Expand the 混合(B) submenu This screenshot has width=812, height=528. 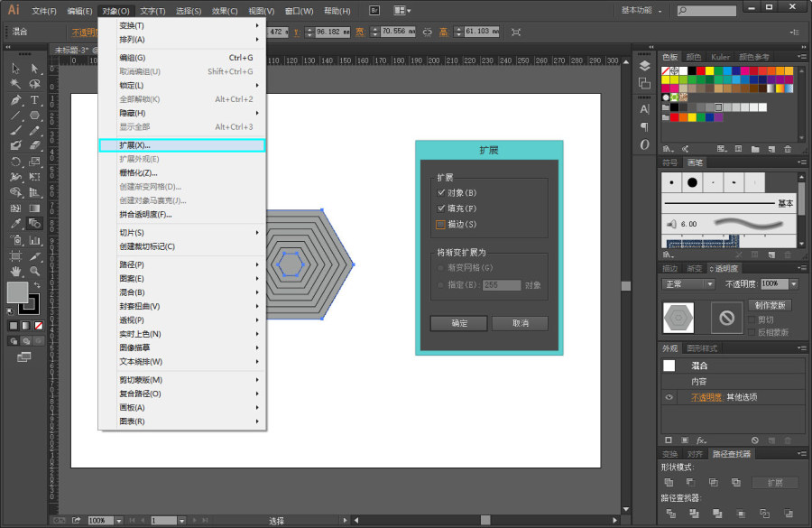(x=183, y=292)
